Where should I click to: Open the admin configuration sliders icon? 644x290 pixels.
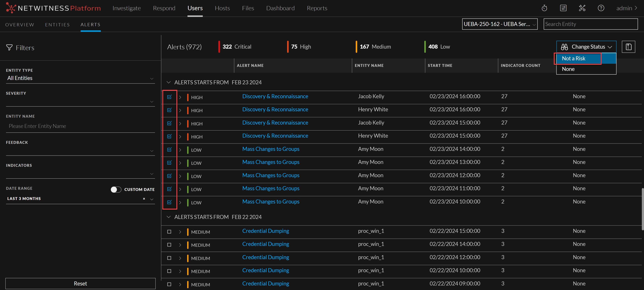point(563,8)
